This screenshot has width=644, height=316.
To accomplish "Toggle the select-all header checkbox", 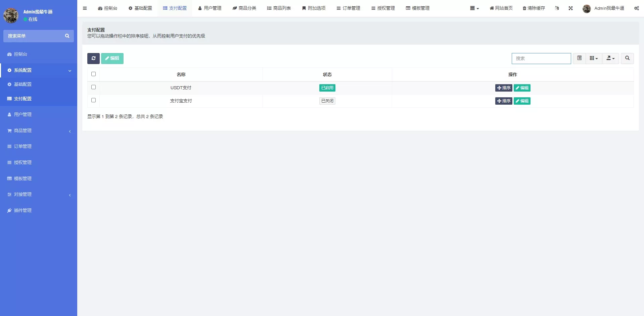I will click(93, 74).
